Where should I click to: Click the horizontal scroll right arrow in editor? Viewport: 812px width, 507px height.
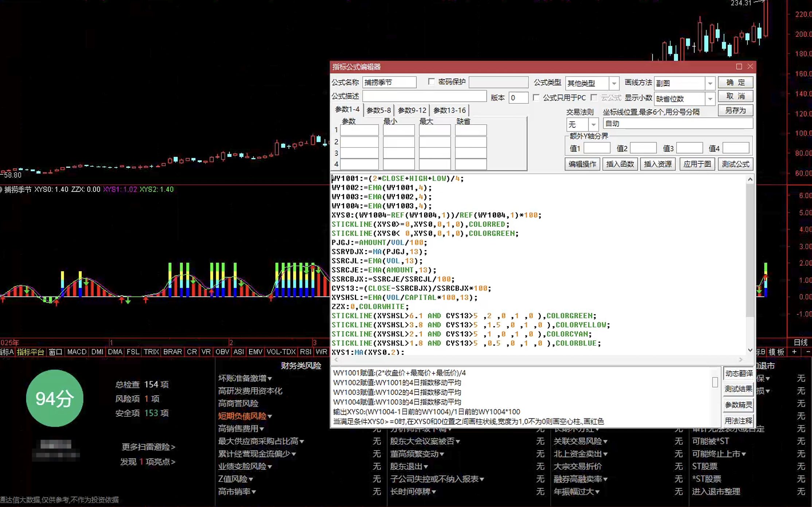741,360
